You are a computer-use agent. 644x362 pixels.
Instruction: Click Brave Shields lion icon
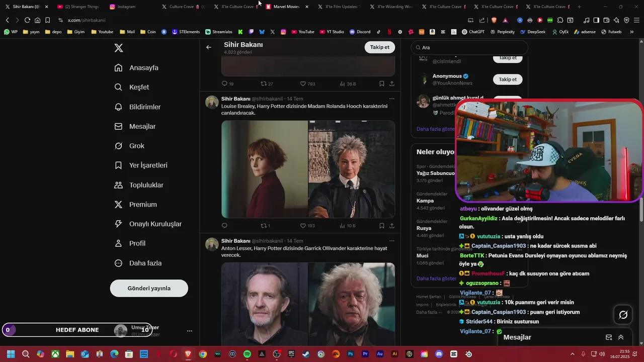click(494, 20)
